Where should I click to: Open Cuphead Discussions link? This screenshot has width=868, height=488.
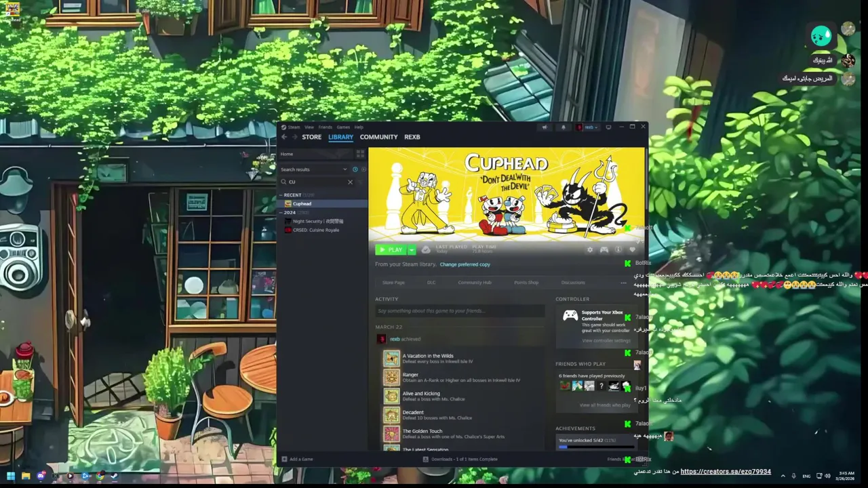[x=573, y=283]
